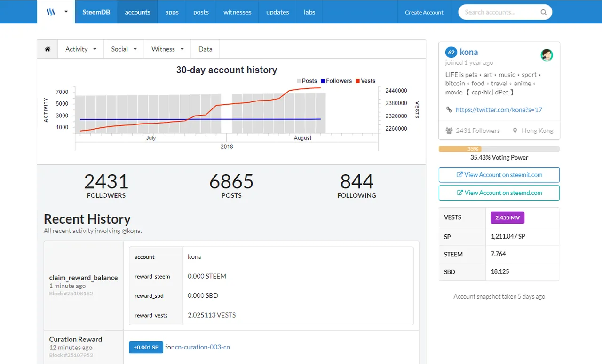602x364 pixels.
Task: Click the claim_reward_balance operation label
Action: (83, 278)
